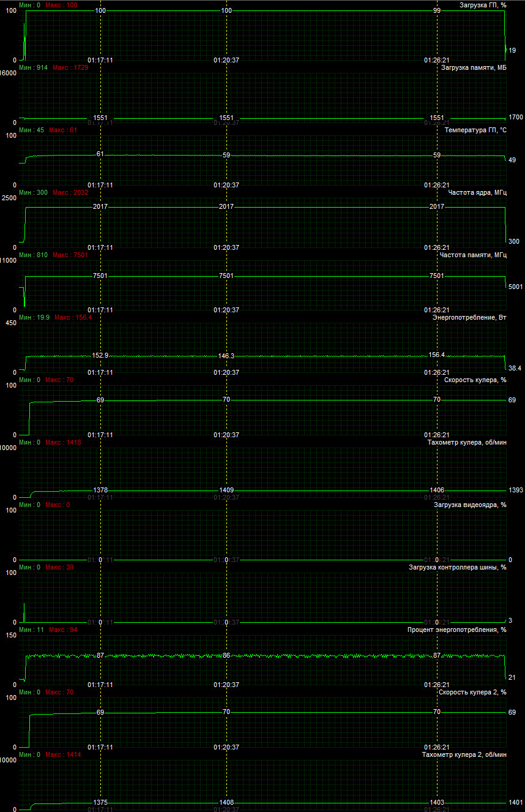The image size is (525, 812).
Task: Select the 1375 marker value in fan 2 tachometer
Action: pyautogui.click(x=100, y=802)
